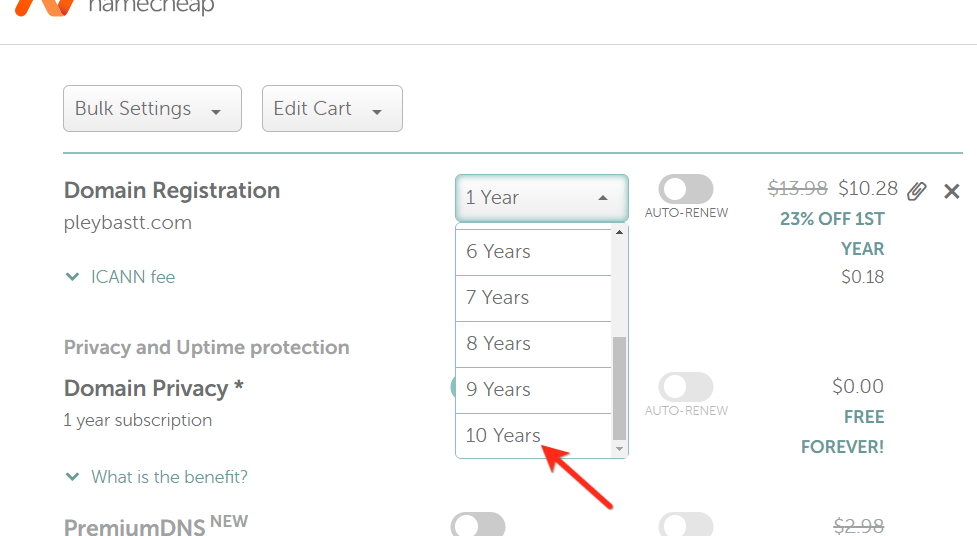This screenshot has height=536, width=977.
Task: Click the Namecheap logo icon
Action: pos(45,6)
